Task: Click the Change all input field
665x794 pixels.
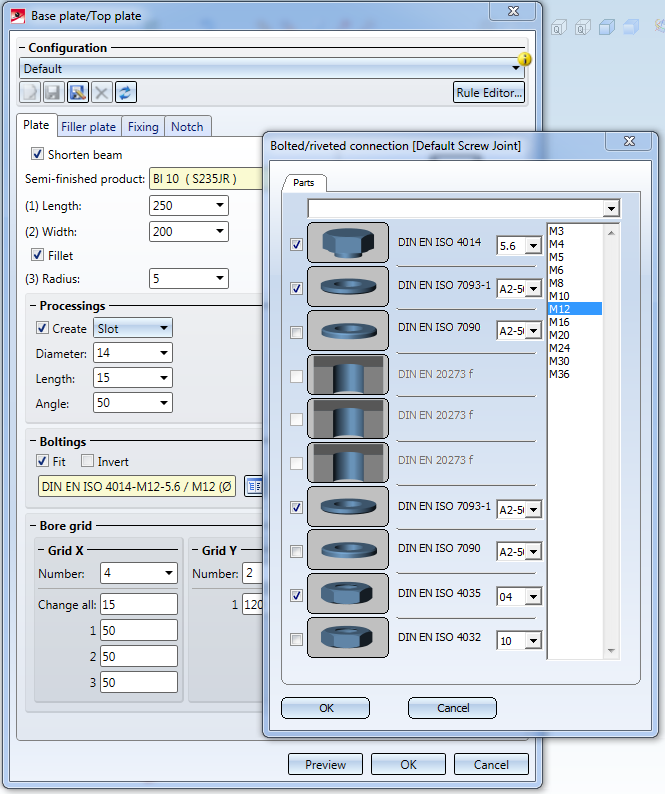Action: coord(138,604)
